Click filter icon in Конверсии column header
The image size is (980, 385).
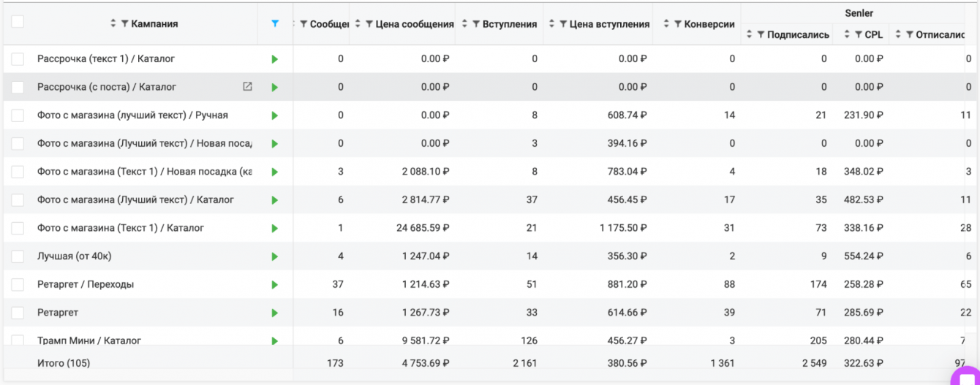tap(678, 24)
